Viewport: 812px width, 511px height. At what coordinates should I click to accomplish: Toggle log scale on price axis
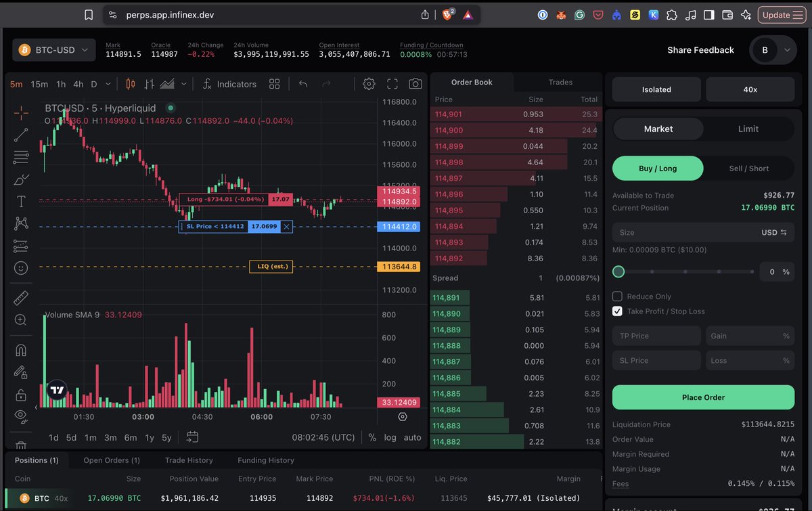coord(390,437)
